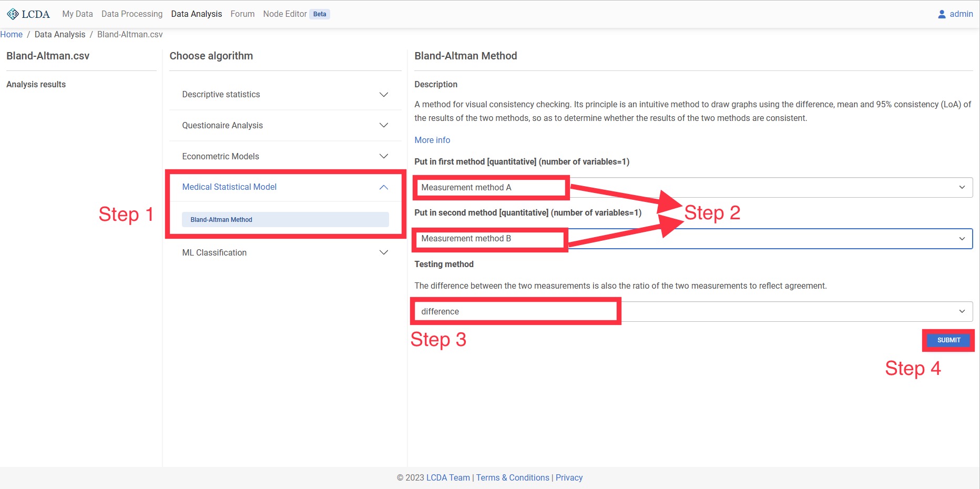Expand the Descriptive statistics section
Viewport: 980px width, 489px height.
[x=383, y=95]
